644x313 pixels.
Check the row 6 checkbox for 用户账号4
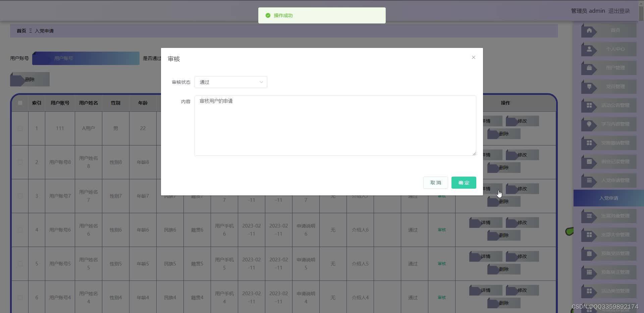(x=20, y=298)
